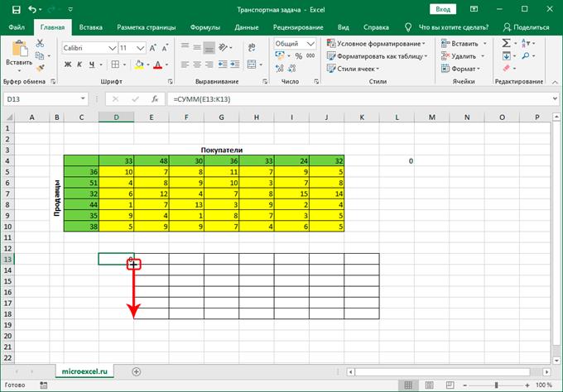Center cell text horizontally

point(197,65)
